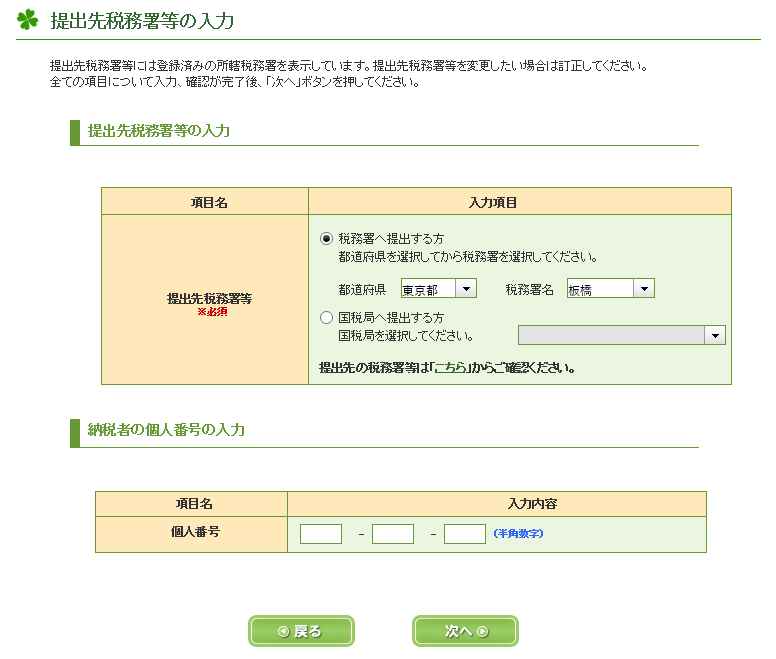
Task: Select 税務署へ提出する方 radio button
Action: click(x=326, y=239)
